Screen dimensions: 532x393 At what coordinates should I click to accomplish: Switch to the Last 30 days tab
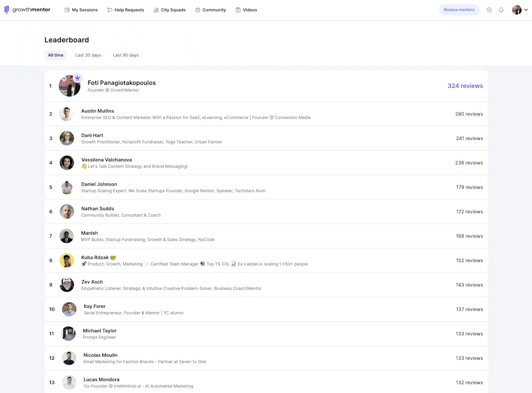[88, 55]
